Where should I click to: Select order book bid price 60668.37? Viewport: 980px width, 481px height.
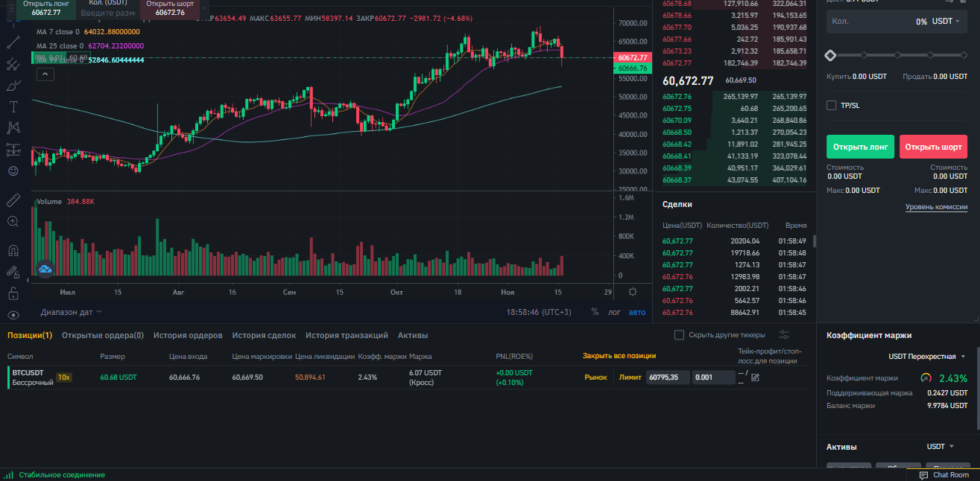tap(677, 179)
